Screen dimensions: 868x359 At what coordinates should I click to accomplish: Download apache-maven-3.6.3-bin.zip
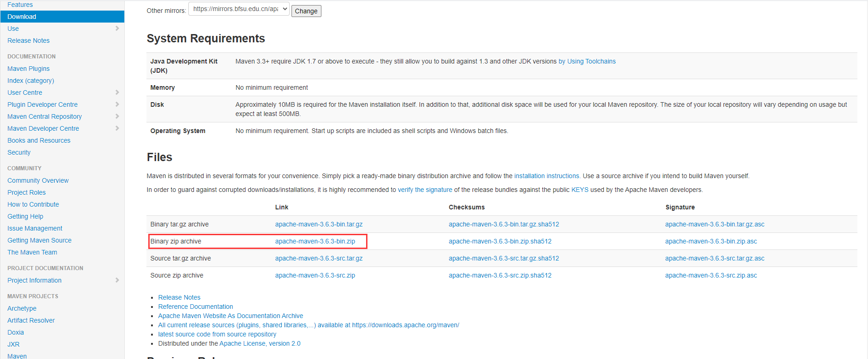pos(315,241)
